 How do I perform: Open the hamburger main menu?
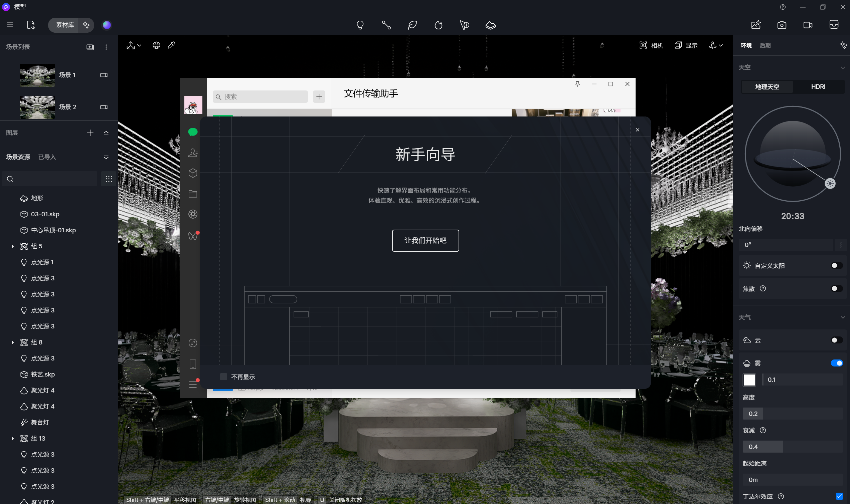click(x=10, y=25)
